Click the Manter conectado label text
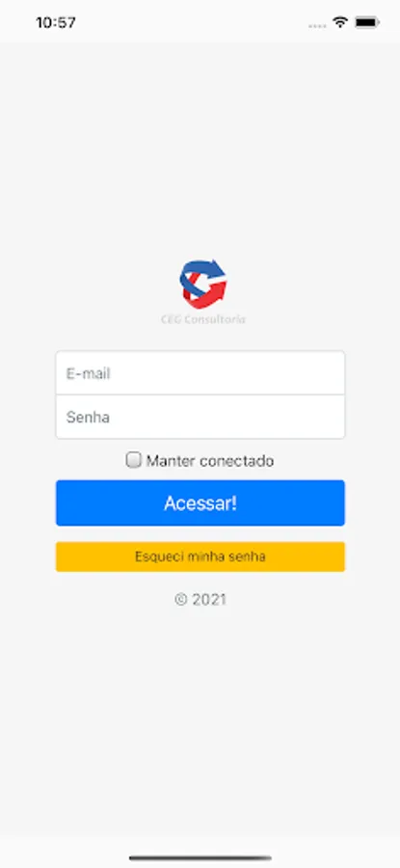Image resolution: width=400 pixels, height=868 pixels. click(210, 461)
